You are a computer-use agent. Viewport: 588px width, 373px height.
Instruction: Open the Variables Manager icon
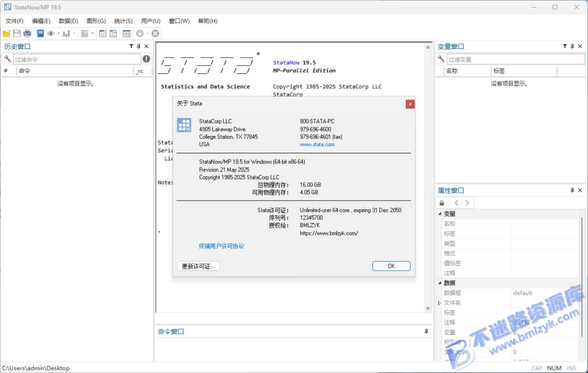point(127,33)
